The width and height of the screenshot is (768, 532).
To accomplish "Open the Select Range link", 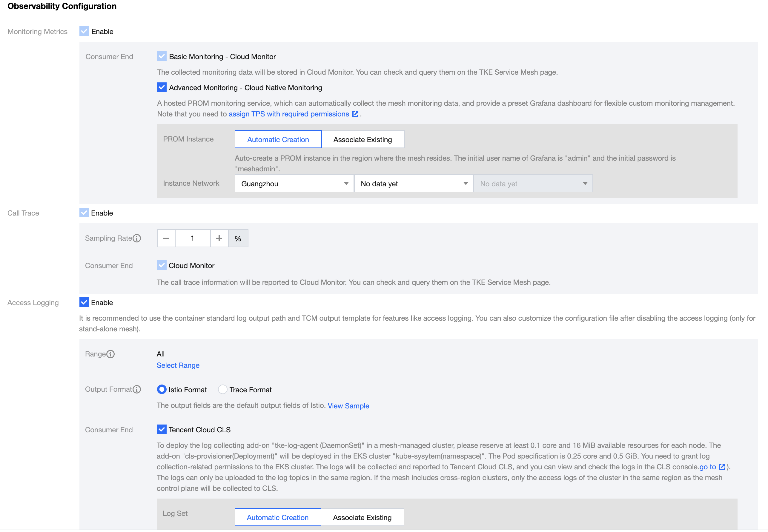I will (178, 365).
